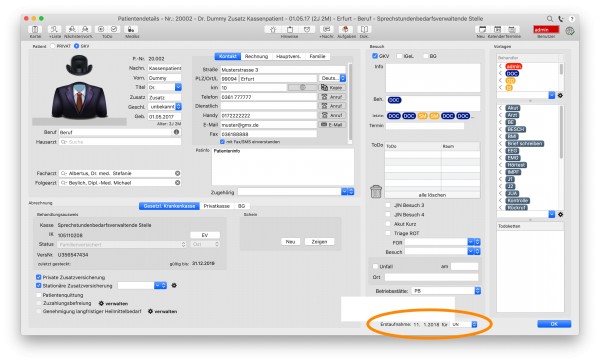Open Aufgaben in the toolbar
The height and width of the screenshot is (363, 600).
click(346, 29)
